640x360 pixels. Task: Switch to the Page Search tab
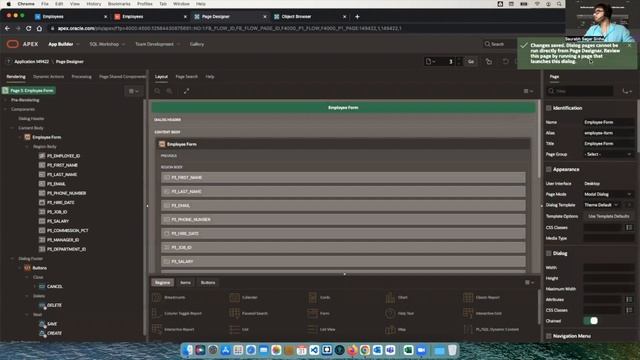(187, 77)
